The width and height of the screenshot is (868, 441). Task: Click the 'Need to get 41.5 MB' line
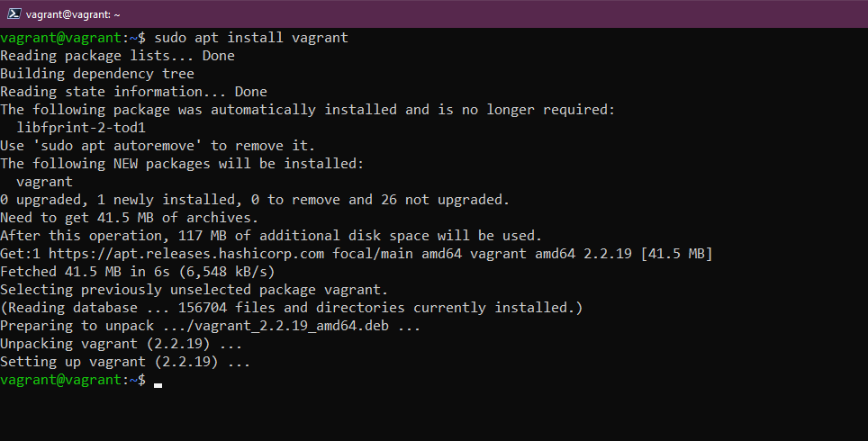(x=130, y=218)
